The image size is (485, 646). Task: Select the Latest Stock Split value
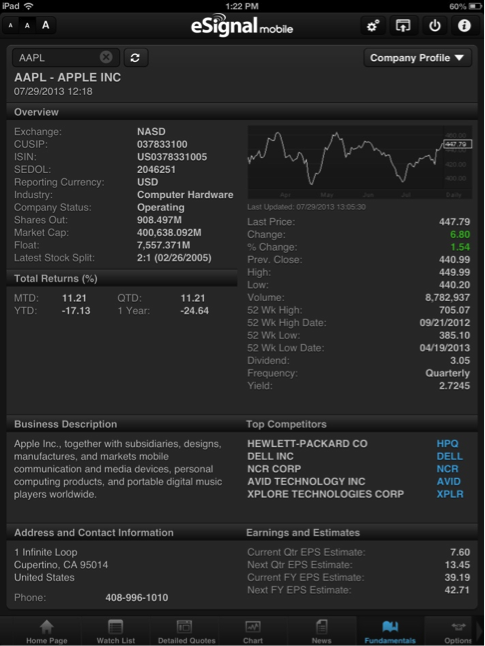pyautogui.click(x=174, y=258)
